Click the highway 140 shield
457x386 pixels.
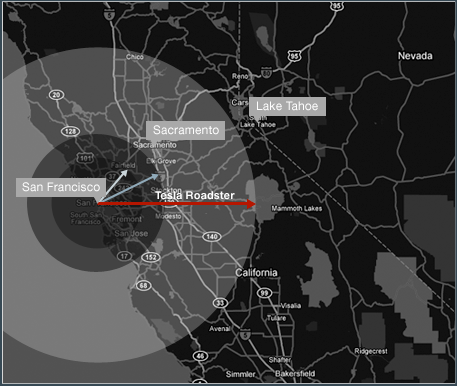pos(212,237)
